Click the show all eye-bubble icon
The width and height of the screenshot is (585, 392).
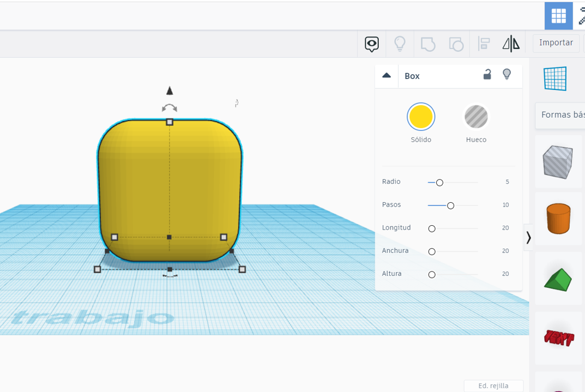tap(372, 44)
